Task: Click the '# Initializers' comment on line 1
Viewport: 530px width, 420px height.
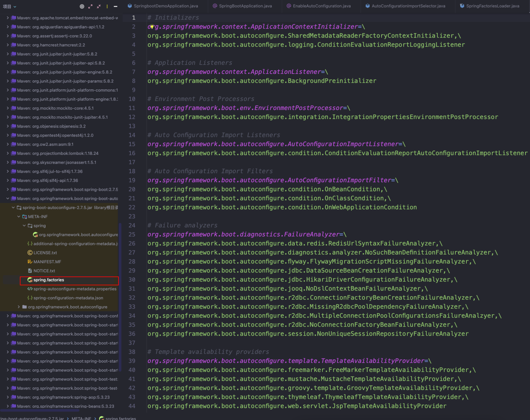Action: point(173,18)
